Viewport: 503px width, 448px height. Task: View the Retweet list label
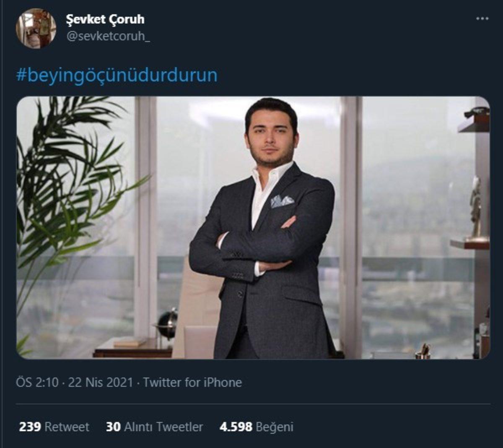(x=67, y=427)
